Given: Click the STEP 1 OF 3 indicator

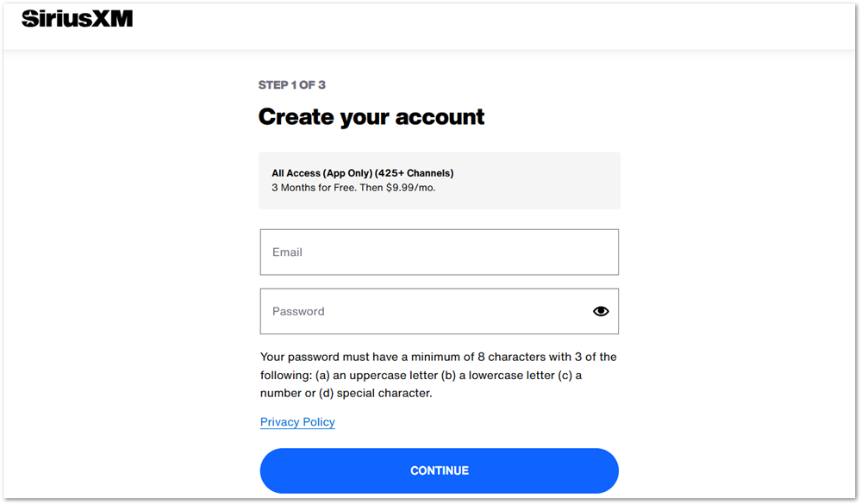Looking at the screenshot, I should (x=292, y=85).
